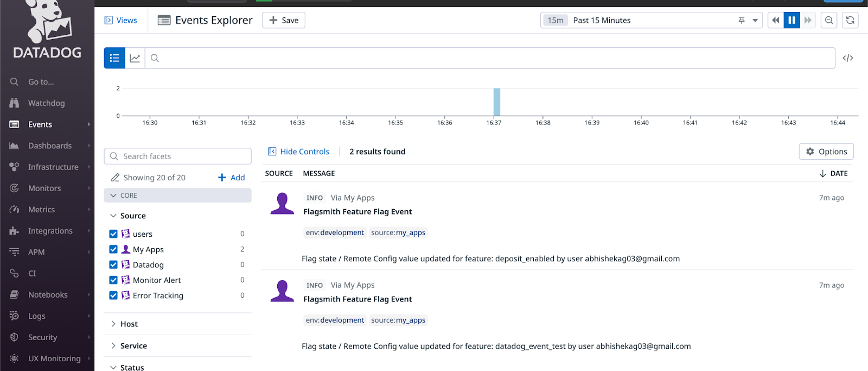
Task: Click the Search facets field
Action: (x=177, y=156)
